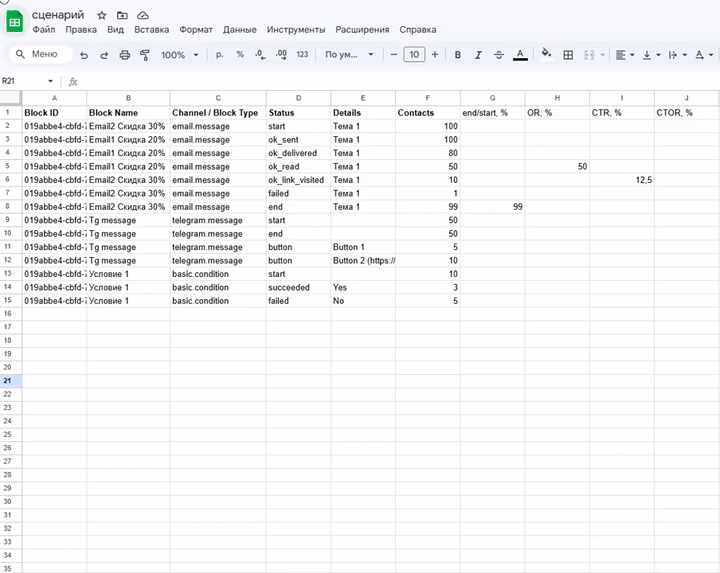Open the Вставка menu
The width and height of the screenshot is (720, 573).
150,30
